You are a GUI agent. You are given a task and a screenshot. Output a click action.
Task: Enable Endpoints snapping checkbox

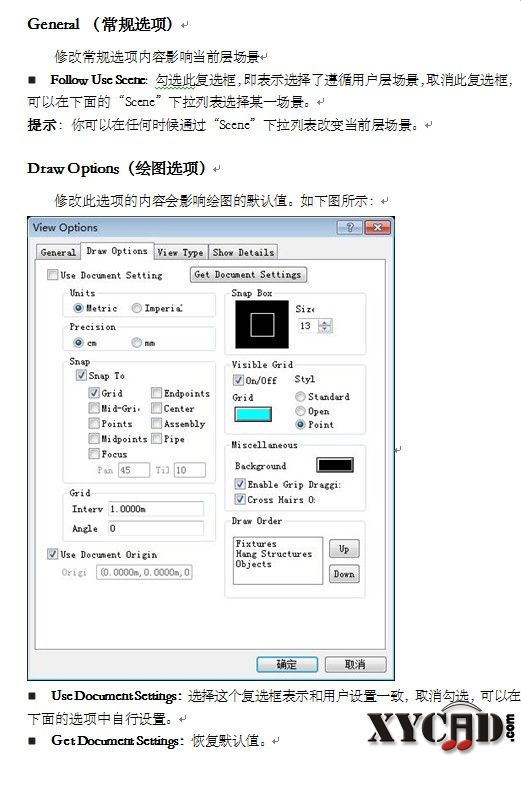[x=156, y=392]
